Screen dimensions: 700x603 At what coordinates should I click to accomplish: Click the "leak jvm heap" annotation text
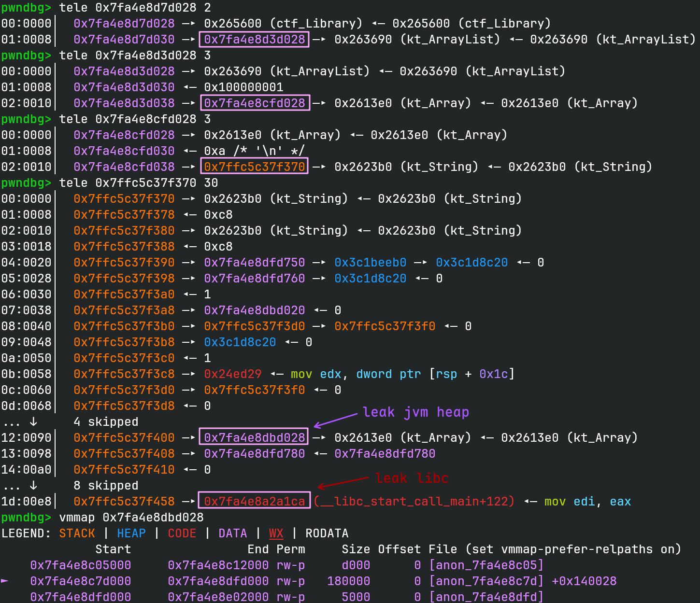pos(415,412)
